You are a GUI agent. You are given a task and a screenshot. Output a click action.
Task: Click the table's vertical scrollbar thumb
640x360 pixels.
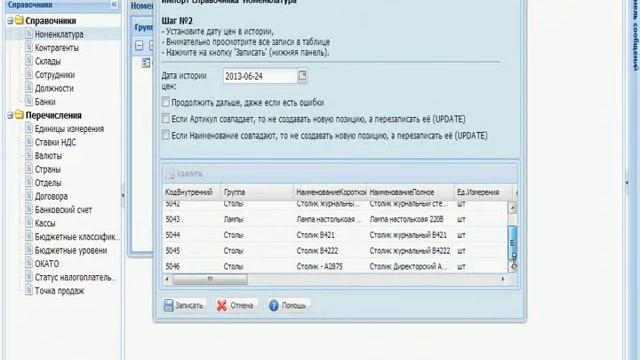point(512,243)
